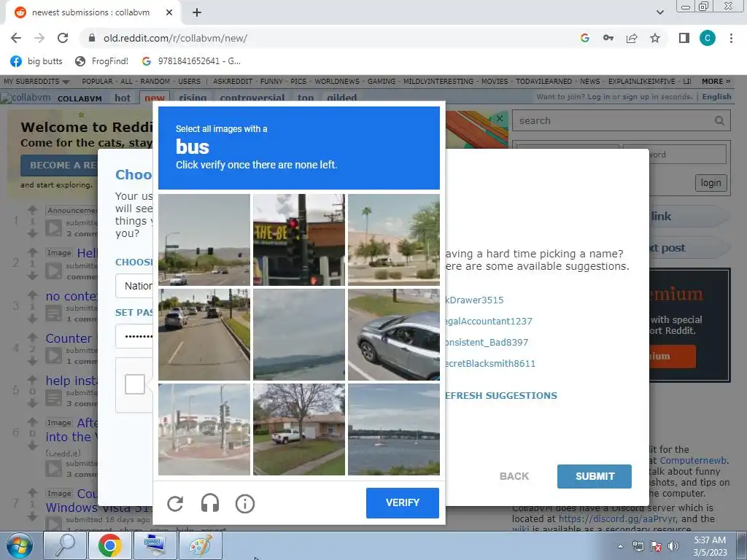Tick the checkbox in the signup dialog
747x560 pixels.
[x=135, y=384]
